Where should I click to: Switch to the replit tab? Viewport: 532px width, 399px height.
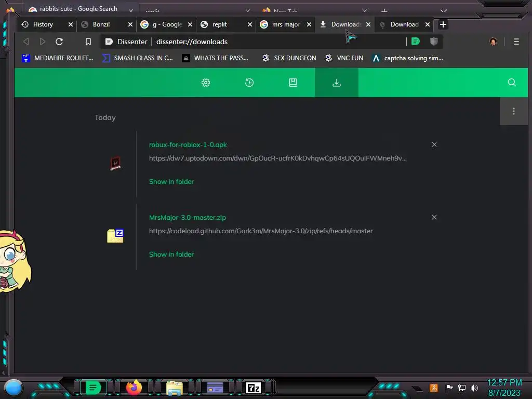click(x=220, y=24)
